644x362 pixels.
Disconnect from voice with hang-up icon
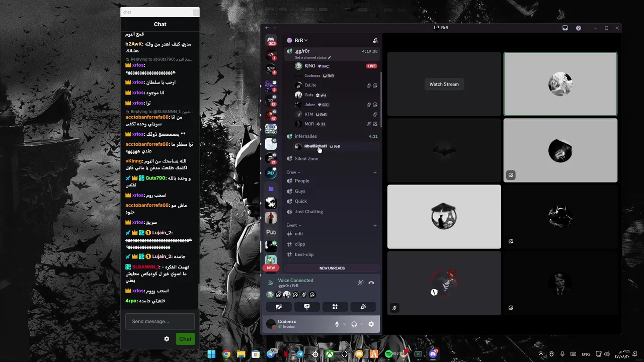pyautogui.click(x=371, y=283)
